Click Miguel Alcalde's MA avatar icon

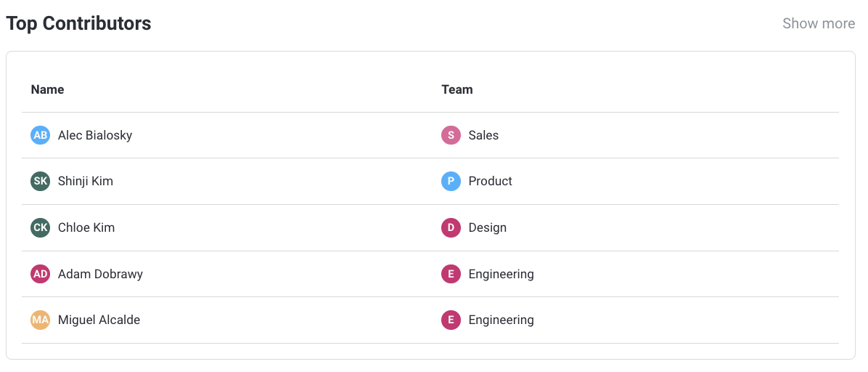(x=40, y=320)
